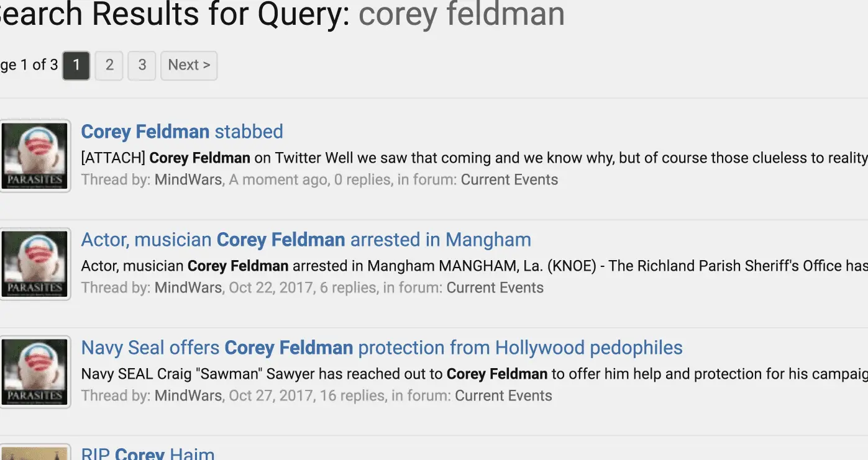Click the Next > pagination button
This screenshot has width=868, height=460.
tap(189, 65)
